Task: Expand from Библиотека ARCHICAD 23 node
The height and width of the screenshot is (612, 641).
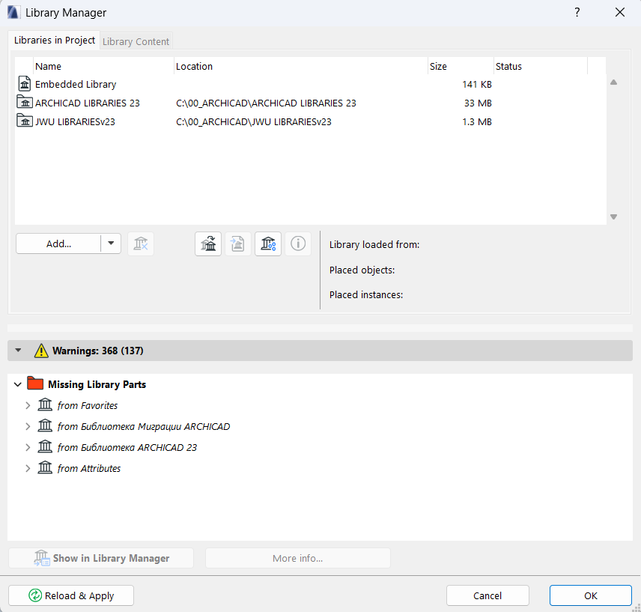Action: [28, 447]
